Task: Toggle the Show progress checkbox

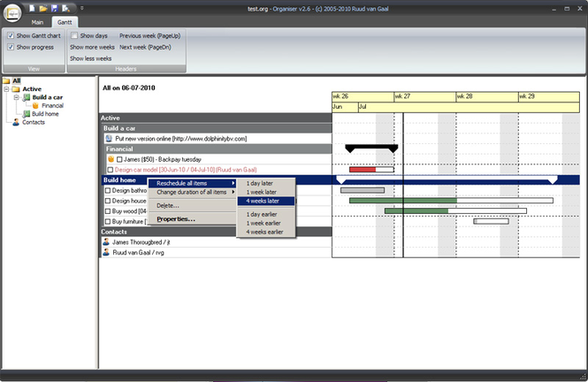Action: coord(11,47)
